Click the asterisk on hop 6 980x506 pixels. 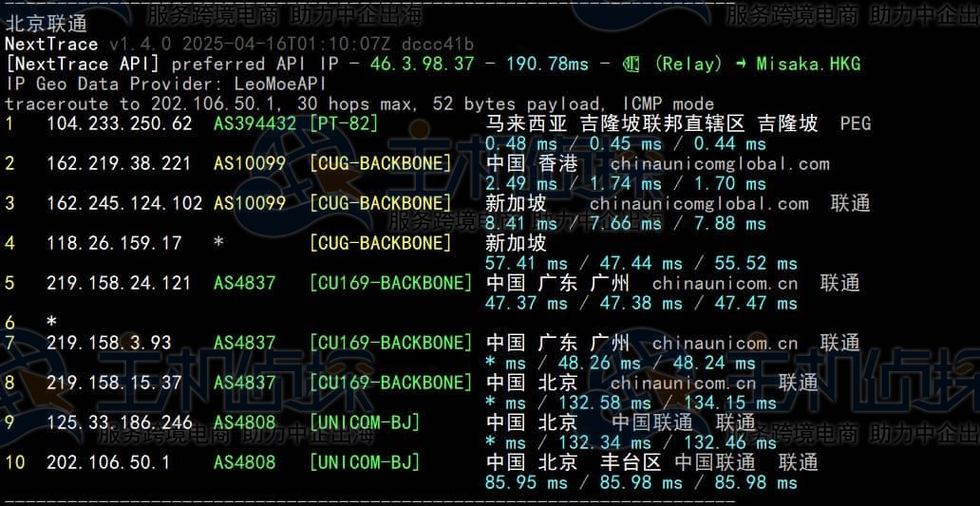[51, 323]
